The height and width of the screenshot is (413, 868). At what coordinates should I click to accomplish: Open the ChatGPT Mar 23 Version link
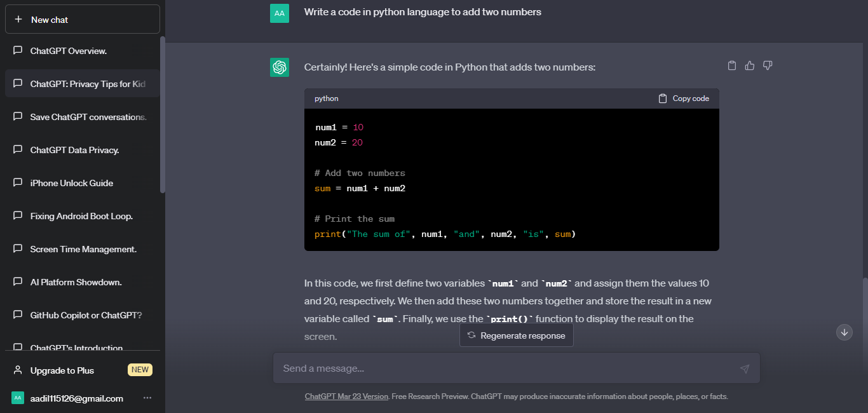tap(346, 396)
